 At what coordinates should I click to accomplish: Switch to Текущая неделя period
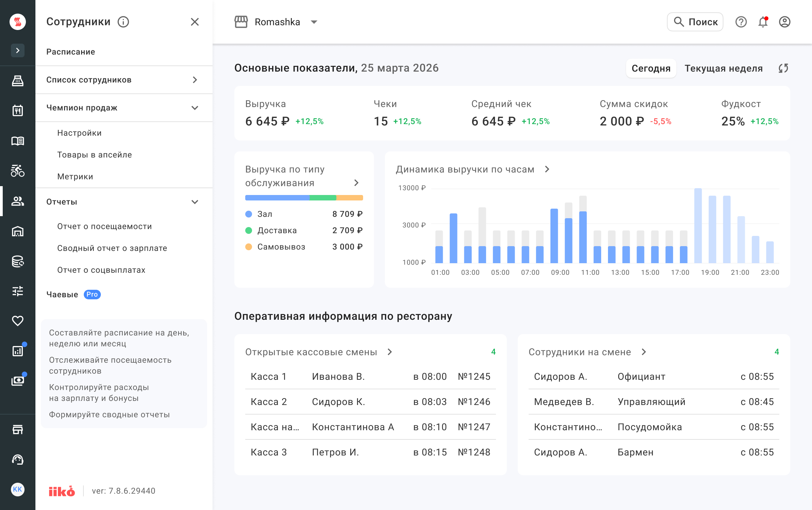coord(723,68)
